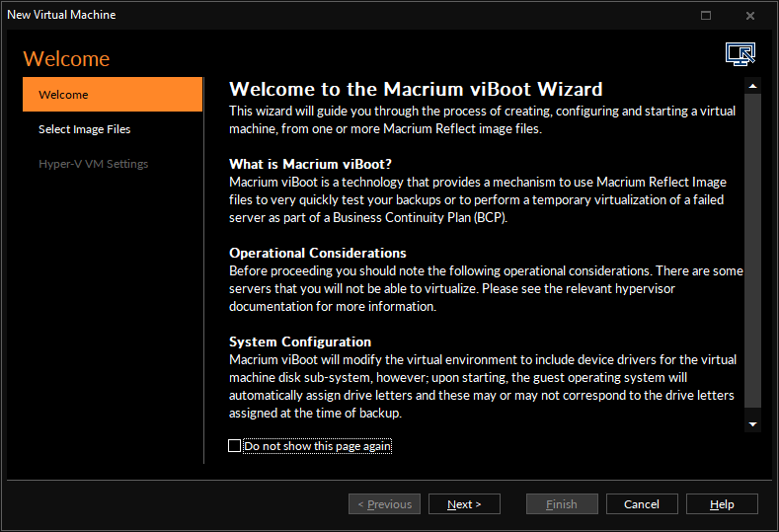Image resolution: width=779 pixels, height=532 pixels.
Task: Maximize the New Virtual Machine window
Action: pyautogui.click(x=706, y=16)
